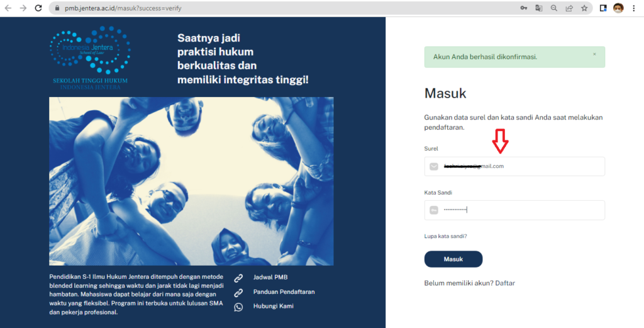Screen dimensions: 644x328
Task: Open the Chrome three-dot menu
Action: tap(634, 8)
